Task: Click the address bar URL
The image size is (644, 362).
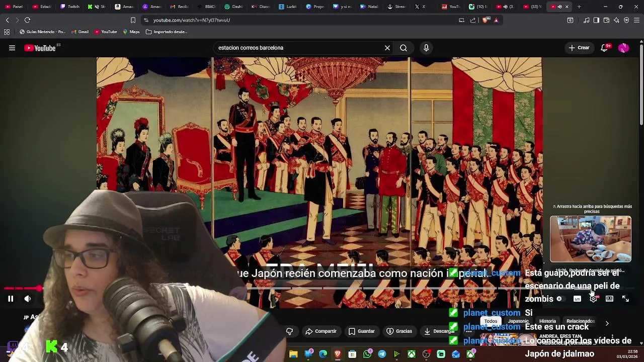Action: click(x=191, y=20)
